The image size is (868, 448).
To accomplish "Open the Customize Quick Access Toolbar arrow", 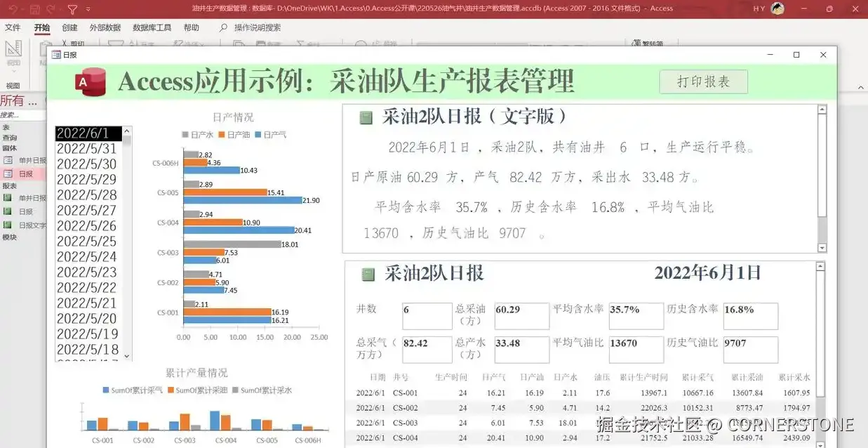I will pos(88,10).
